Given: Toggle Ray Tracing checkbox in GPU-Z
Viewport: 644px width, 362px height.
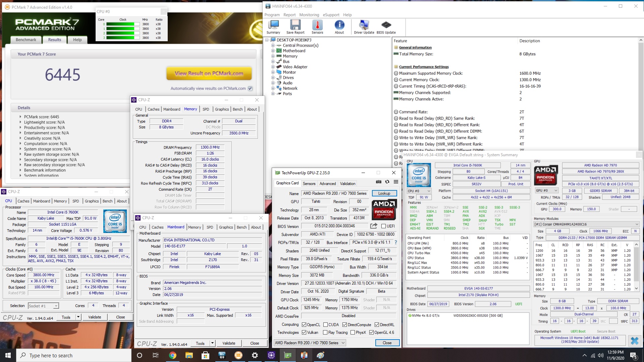Looking at the screenshot, I should tap(325, 333).
